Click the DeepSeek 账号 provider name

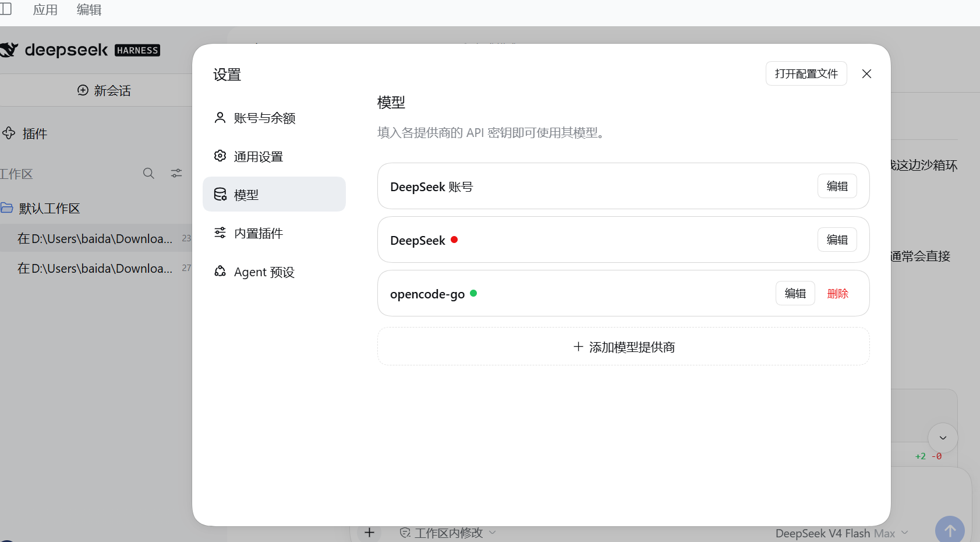431,187
